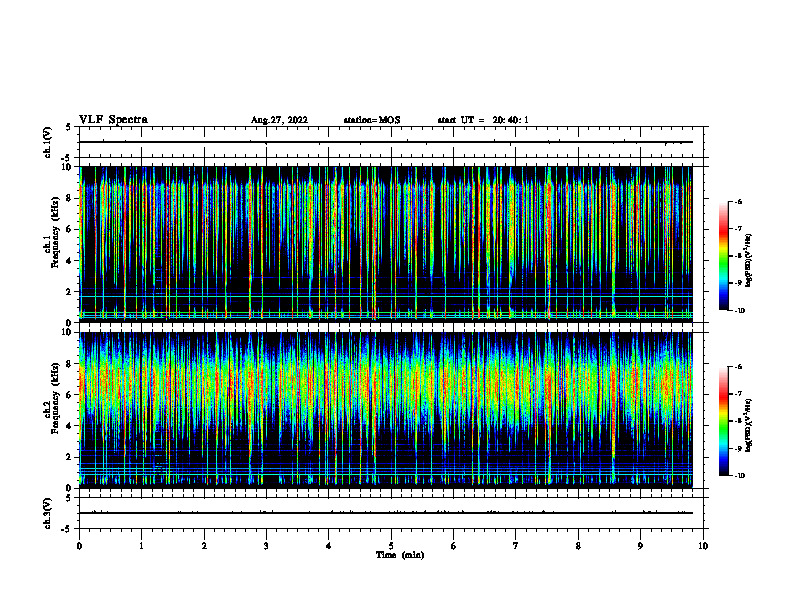
Task: Click time axis tick label "1"
Action: click(141, 546)
